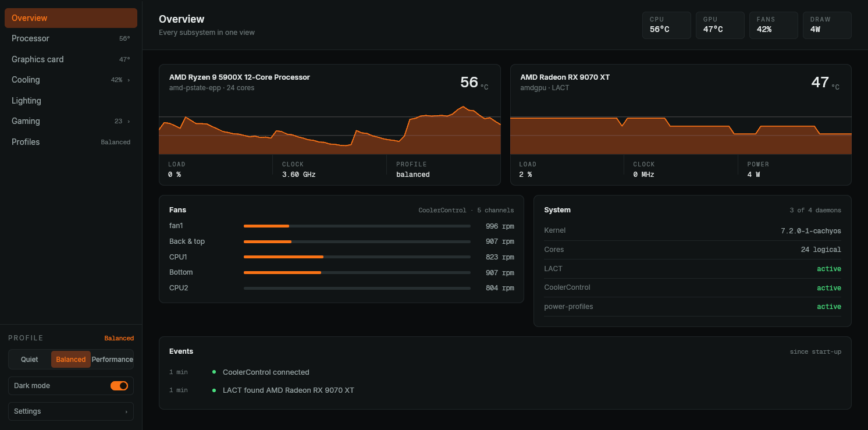Click the active status for power-profiles

[829, 307]
